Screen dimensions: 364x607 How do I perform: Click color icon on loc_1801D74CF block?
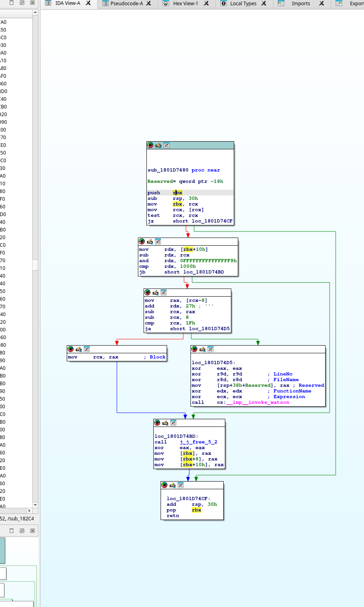tap(164, 485)
